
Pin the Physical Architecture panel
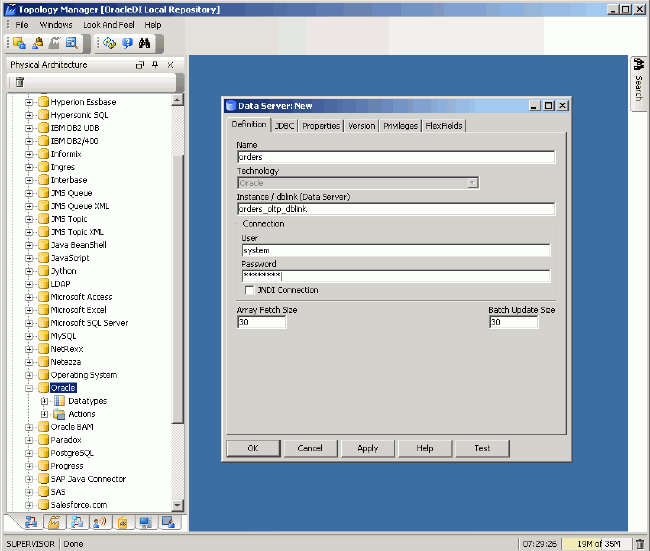pyautogui.click(x=155, y=65)
